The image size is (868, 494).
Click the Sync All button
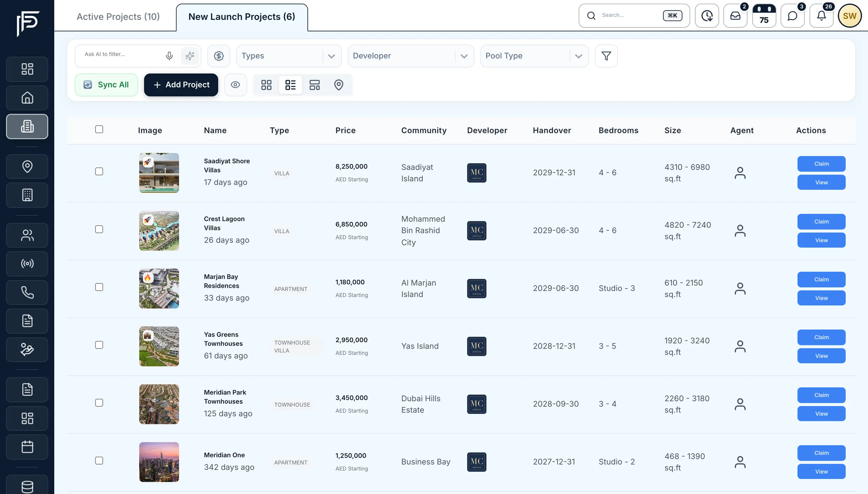[x=106, y=85]
